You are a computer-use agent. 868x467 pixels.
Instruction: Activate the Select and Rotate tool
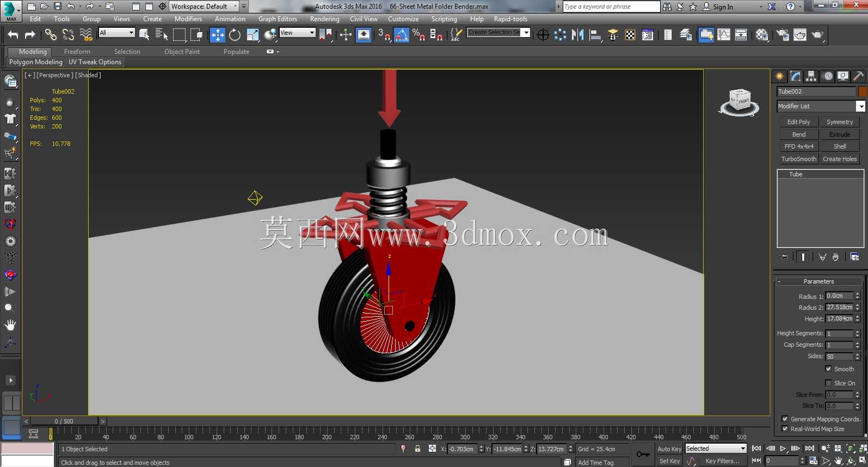pyautogui.click(x=235, y=35)
